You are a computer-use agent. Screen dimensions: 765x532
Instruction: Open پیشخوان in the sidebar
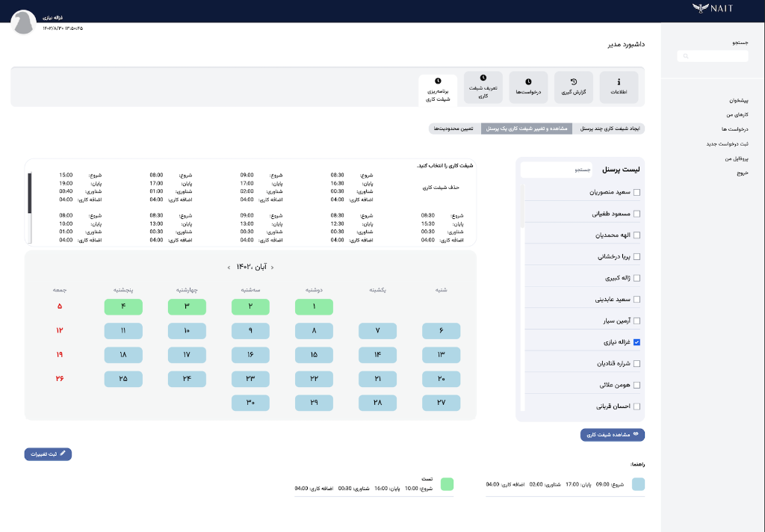click(x=739, y=101)
